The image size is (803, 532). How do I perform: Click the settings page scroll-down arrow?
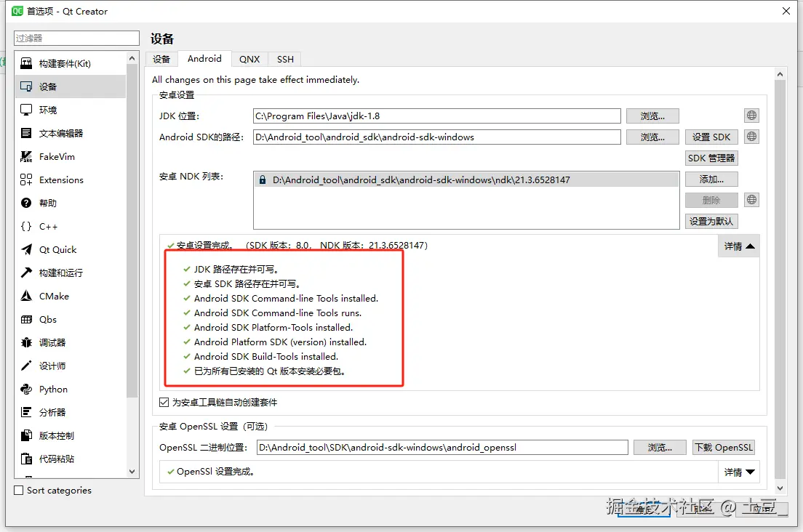tap(780, 488)
